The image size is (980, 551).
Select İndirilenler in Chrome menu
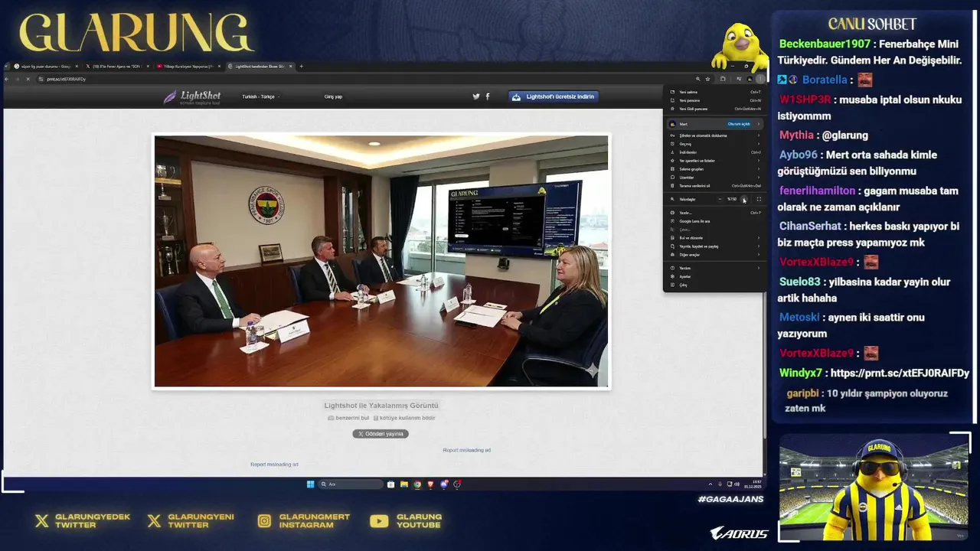coord(714,152)
